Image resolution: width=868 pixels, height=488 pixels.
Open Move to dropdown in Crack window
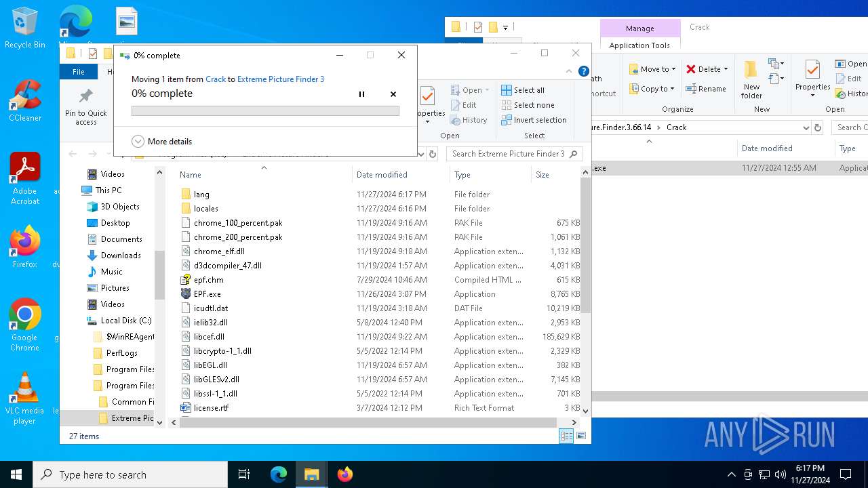[x=652, y=69]
